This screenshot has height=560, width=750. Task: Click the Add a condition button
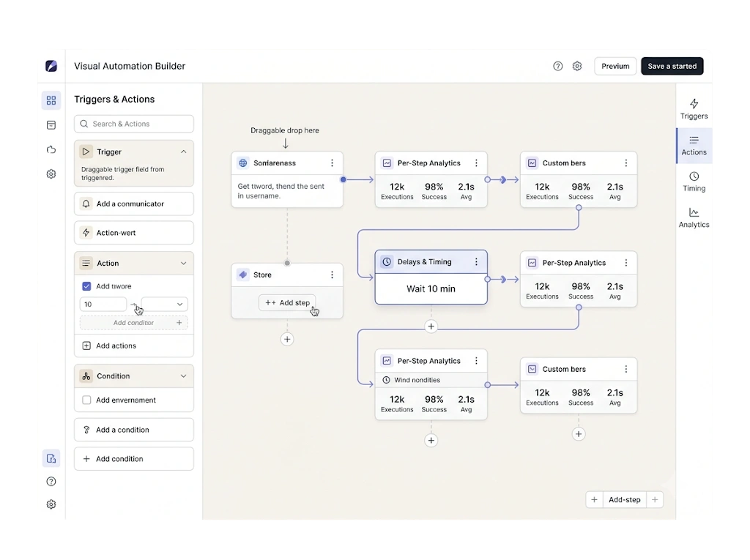134,430
